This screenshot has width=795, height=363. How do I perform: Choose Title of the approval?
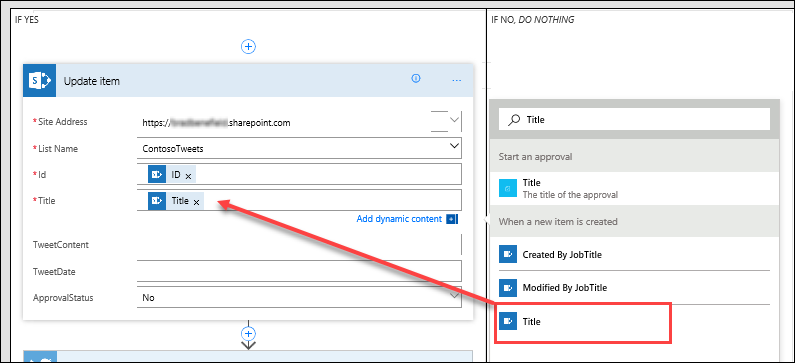634,188
